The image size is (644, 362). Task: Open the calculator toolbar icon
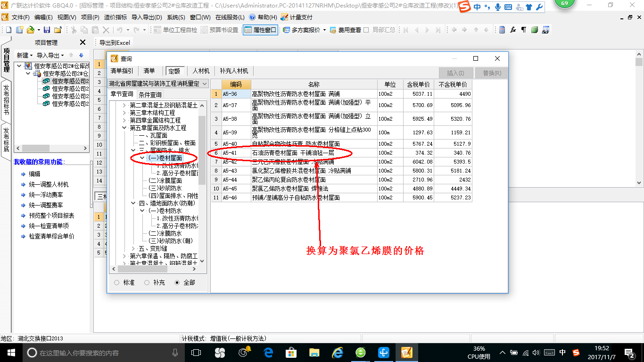502,30
